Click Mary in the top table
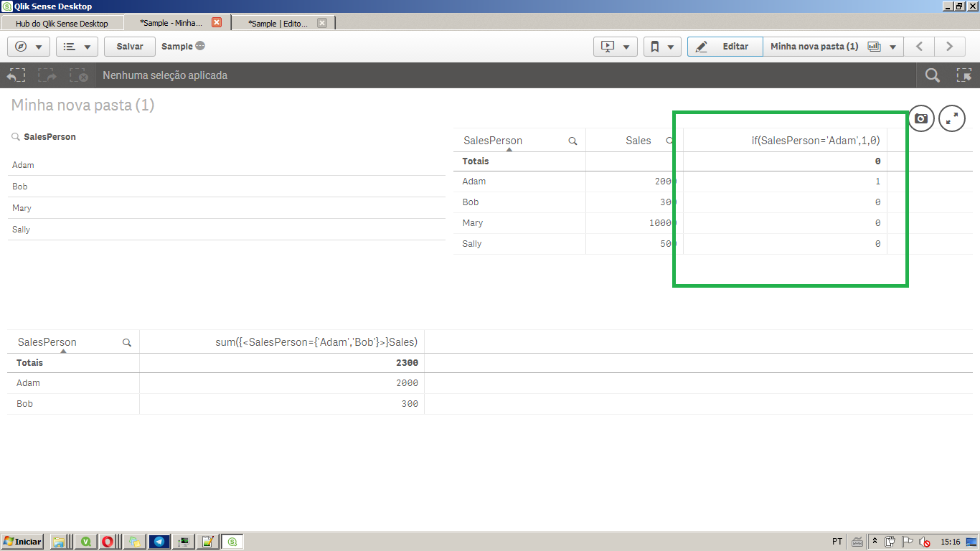The width and height of the screenshot is (980, 551). pos(473,223)
